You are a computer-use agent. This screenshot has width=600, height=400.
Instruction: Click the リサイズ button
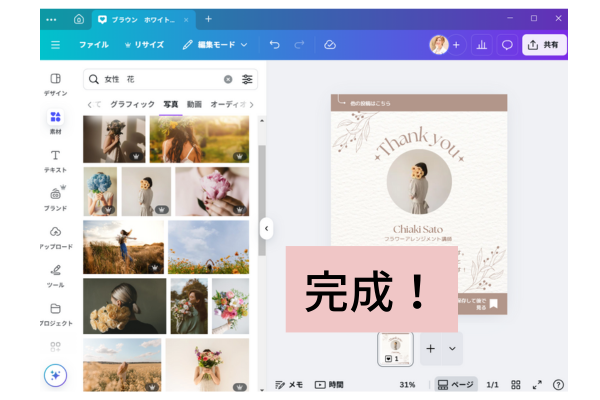143,45
